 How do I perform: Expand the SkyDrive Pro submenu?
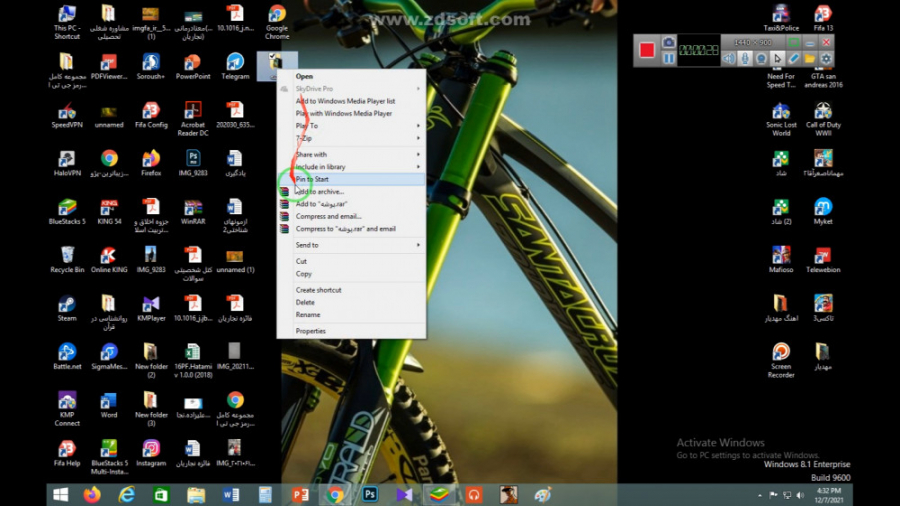tap(351, 89)
